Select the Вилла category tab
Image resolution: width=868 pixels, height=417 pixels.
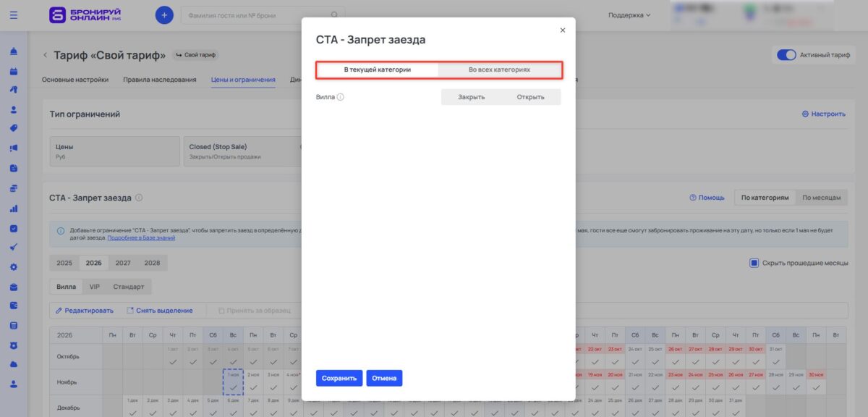click(67, 287)
